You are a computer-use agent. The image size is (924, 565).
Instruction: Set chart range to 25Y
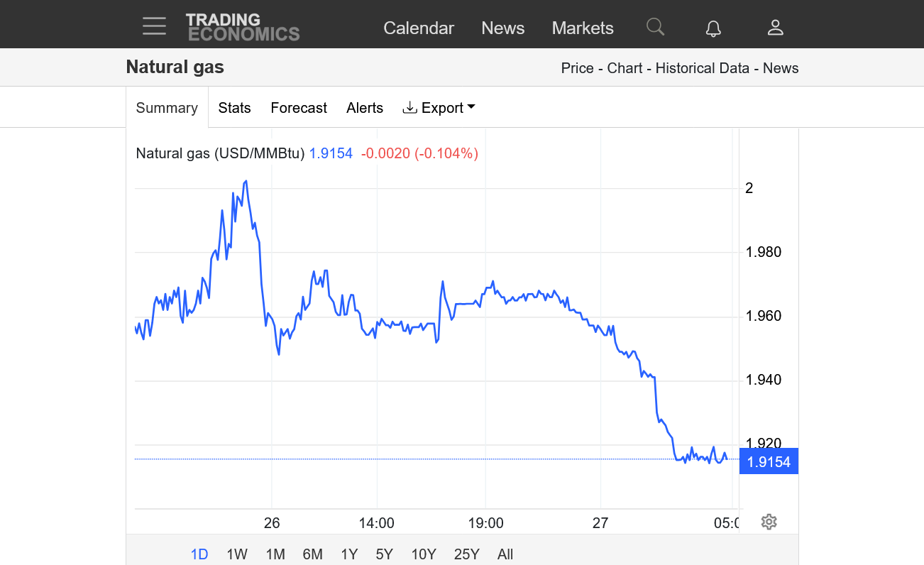click(466, 554)
